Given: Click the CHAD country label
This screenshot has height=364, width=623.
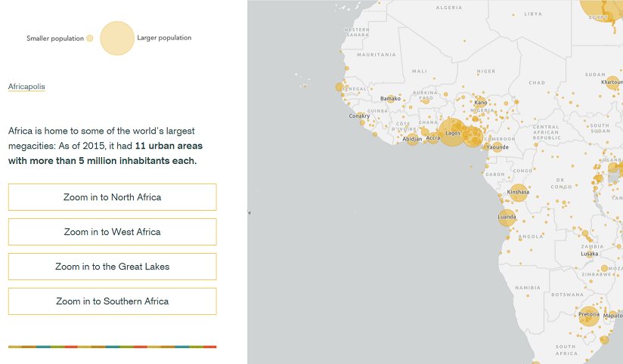Looking at the screenshot, I should coord(537,83).
